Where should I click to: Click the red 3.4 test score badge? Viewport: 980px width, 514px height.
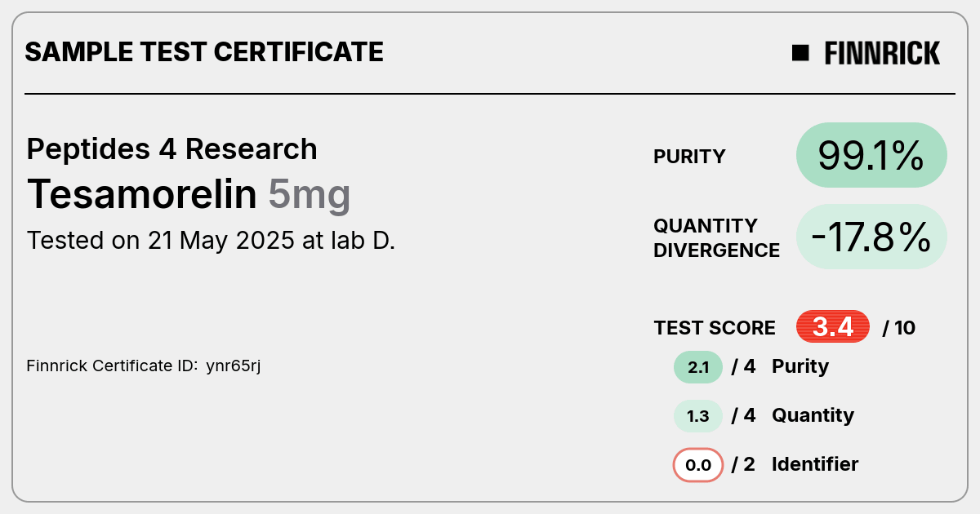(833, 327)
